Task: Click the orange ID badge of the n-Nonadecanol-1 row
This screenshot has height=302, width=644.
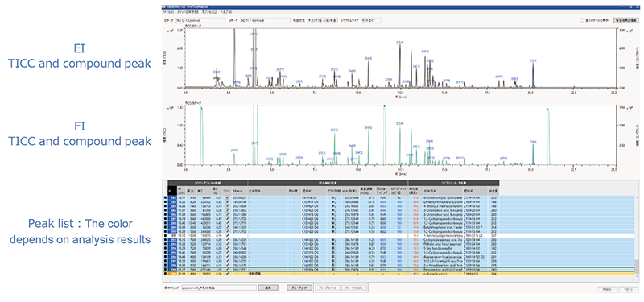Action: pyautogui.click(x=172, y=274)
